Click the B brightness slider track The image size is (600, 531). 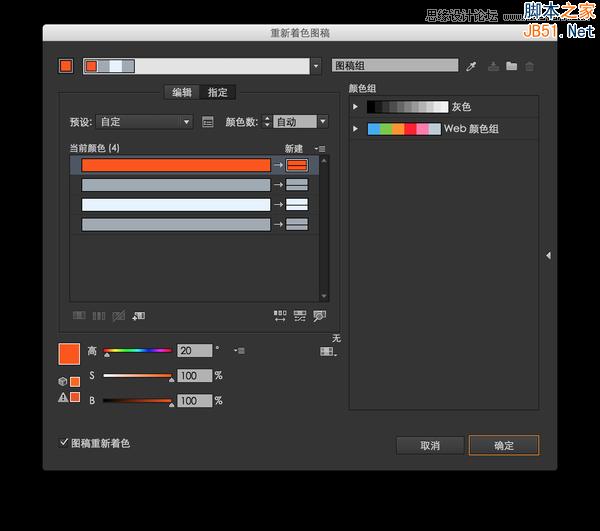coord(137,401)
